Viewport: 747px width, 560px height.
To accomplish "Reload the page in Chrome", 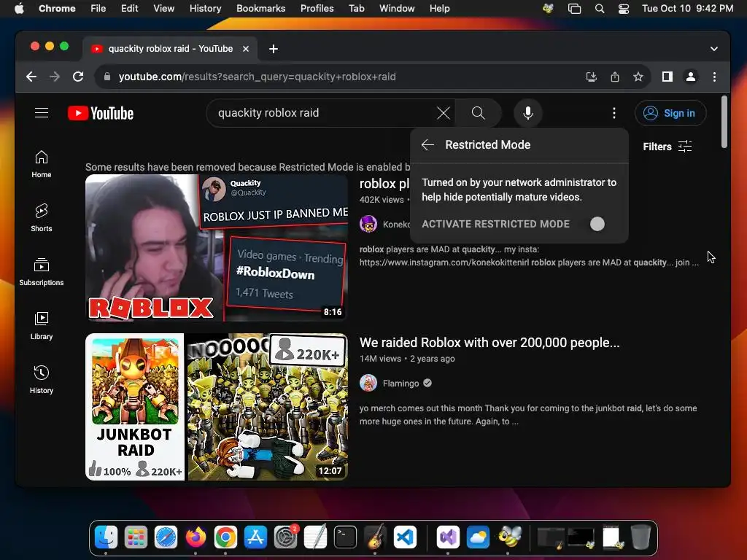I will point(78,77).
